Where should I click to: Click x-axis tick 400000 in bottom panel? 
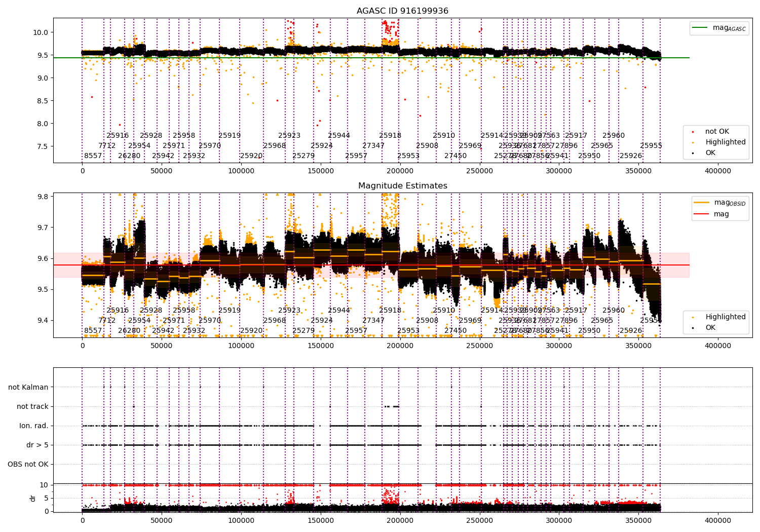coord(718,520)
